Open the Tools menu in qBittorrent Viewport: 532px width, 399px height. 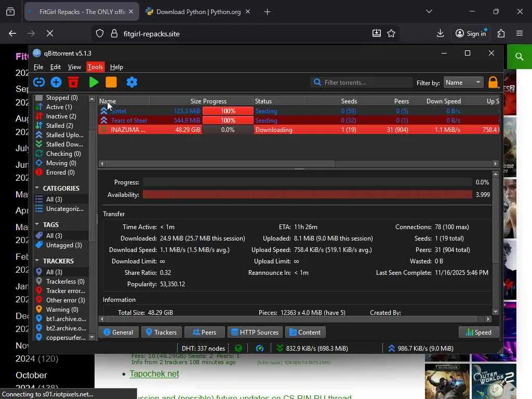pyautogui.click(x=95, y=67)
